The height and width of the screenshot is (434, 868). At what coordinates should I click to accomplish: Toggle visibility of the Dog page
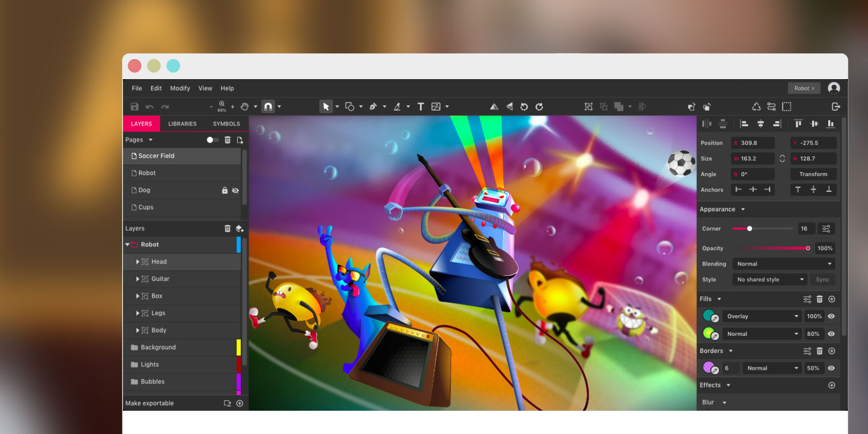click(236, 191)
